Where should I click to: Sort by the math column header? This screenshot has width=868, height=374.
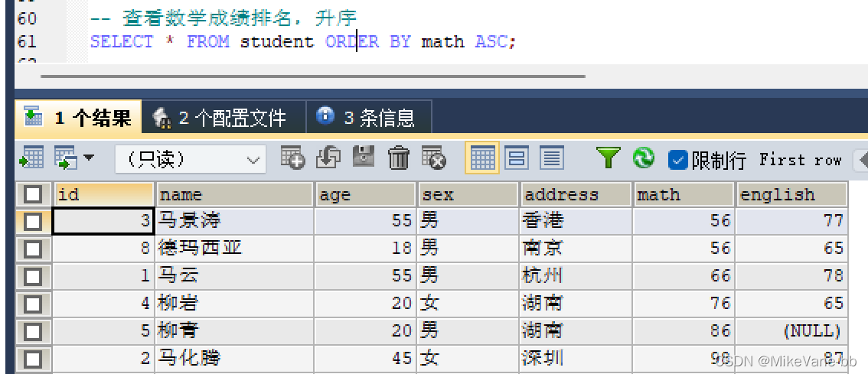tap(684, 194)
